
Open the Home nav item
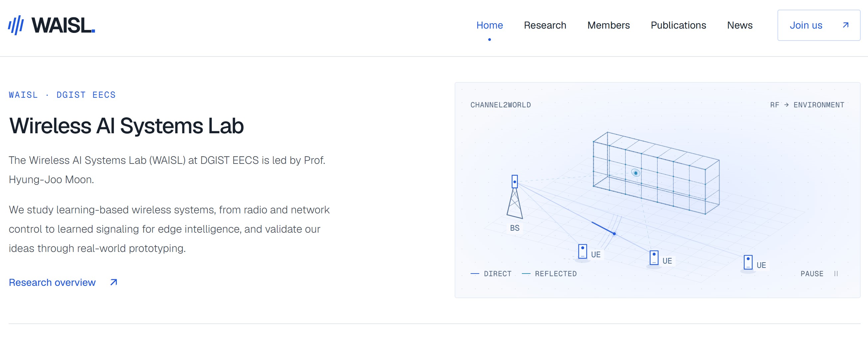(x=489, y=25)
